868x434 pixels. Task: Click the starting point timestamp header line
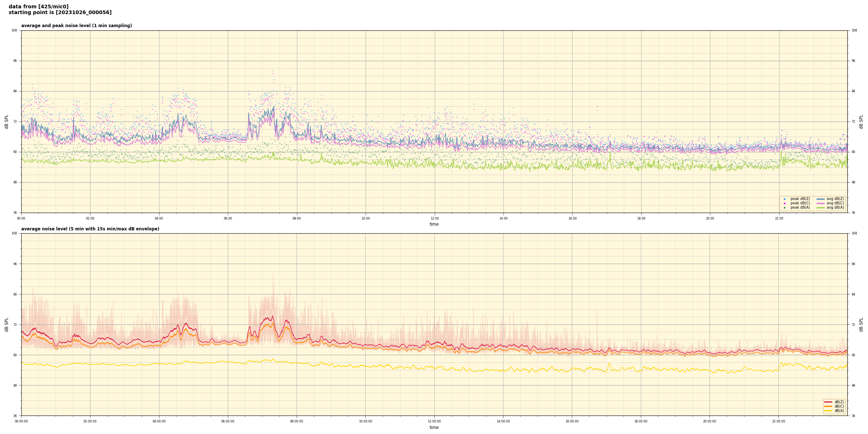[x=60, y=13]
